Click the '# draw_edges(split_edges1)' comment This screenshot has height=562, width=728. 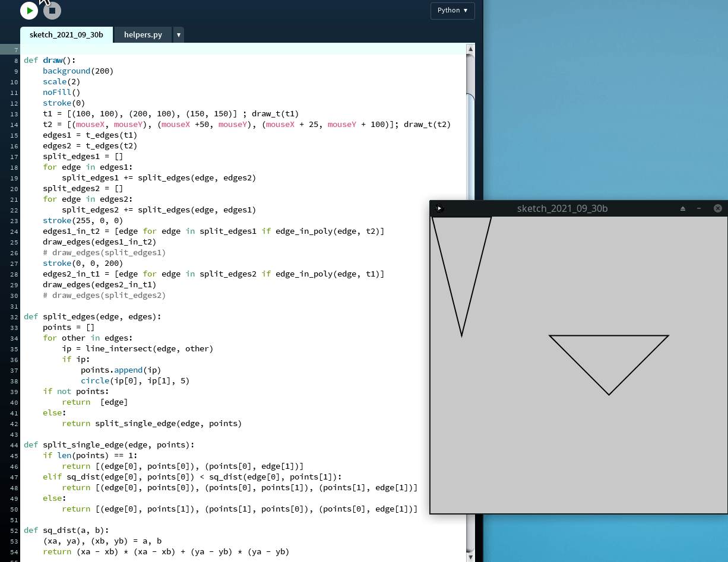104,252
